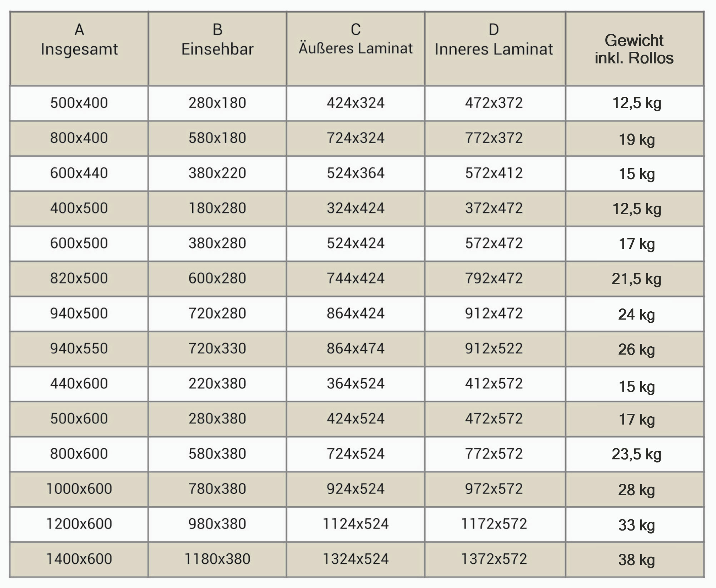Click the 980x380 cell
Screen dimensions: 716x588
coord(217,524)
